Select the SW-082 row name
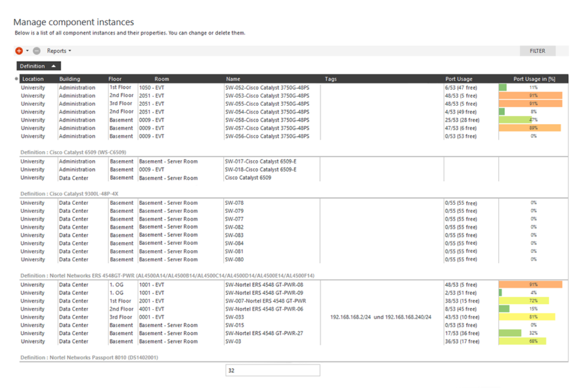 (234, 227)
